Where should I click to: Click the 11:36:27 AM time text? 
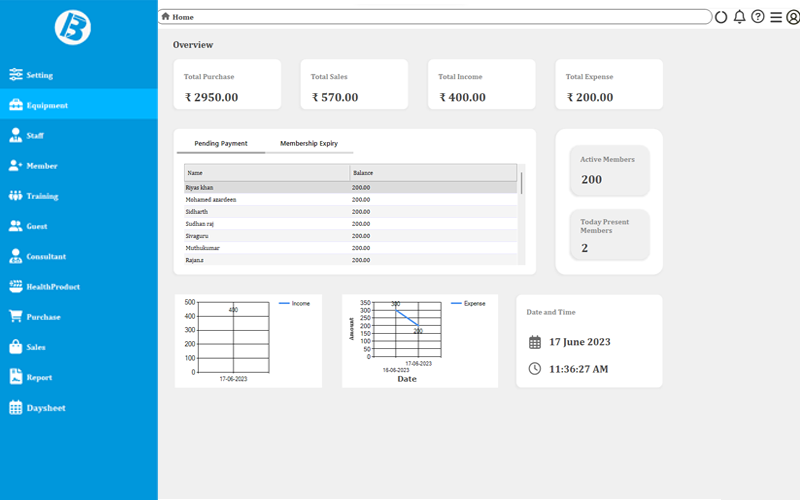click(x=579, y=369)
